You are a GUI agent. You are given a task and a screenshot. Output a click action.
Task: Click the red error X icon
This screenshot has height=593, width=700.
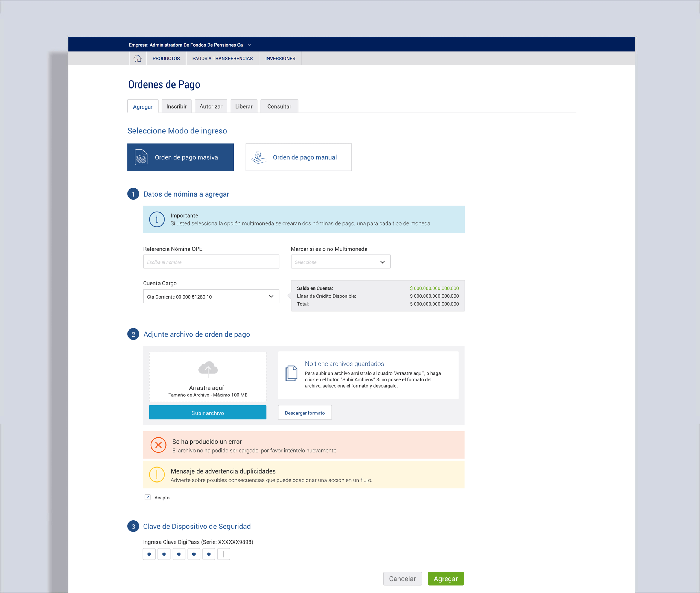point(158,445)
